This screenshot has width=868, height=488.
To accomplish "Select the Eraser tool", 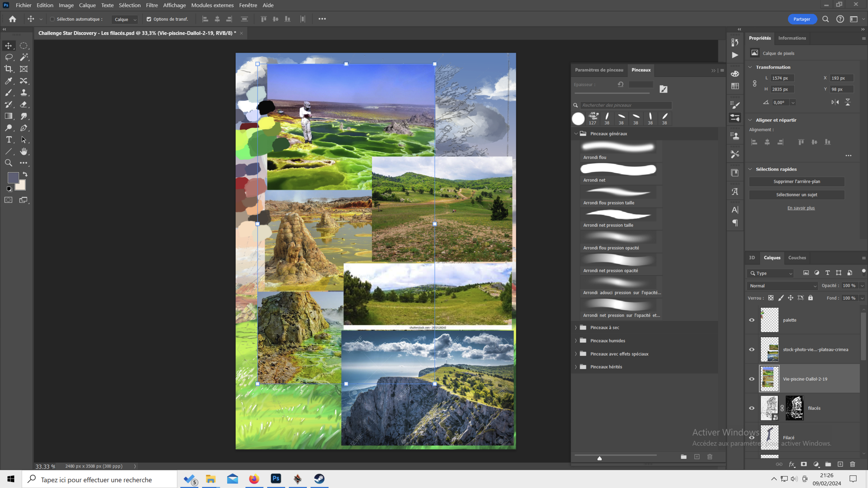I will pyautogui.click(x=24, y=104).
